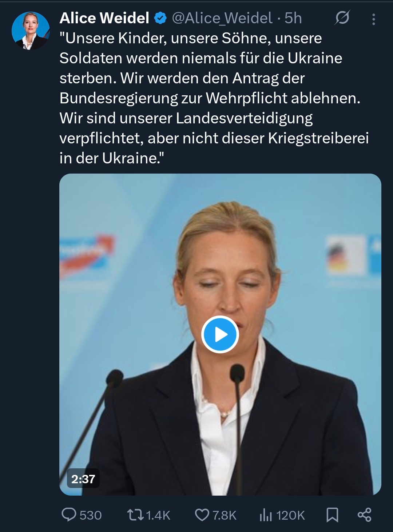Open replies via the 530 comment icon
Viewport: 393px width, 532px height.
point(69,515)
